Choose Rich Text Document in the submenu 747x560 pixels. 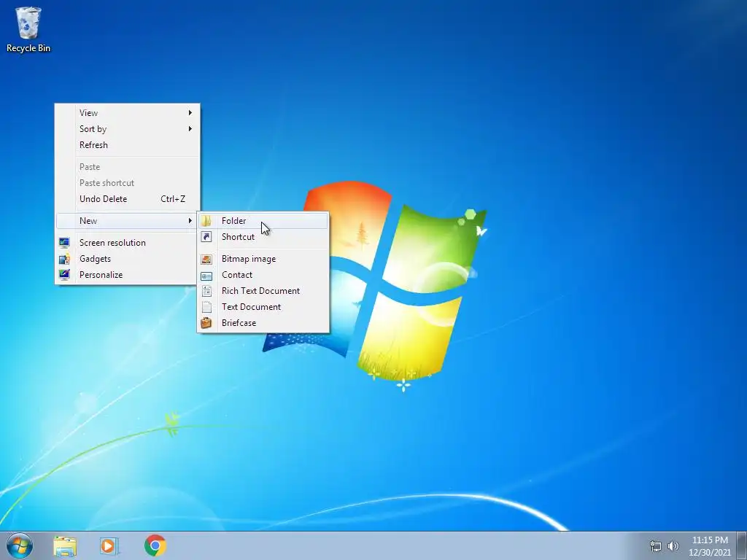(x=263, y=291)
